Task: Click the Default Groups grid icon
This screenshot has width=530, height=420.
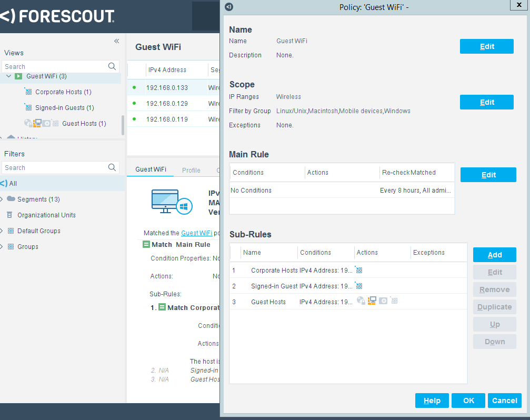Action: [x=11, y=231]
